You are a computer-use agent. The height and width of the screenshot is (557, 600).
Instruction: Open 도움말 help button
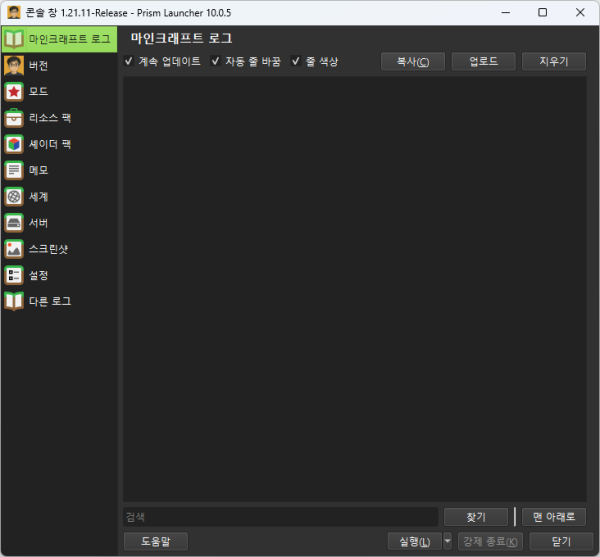click(x=156, y=541)
